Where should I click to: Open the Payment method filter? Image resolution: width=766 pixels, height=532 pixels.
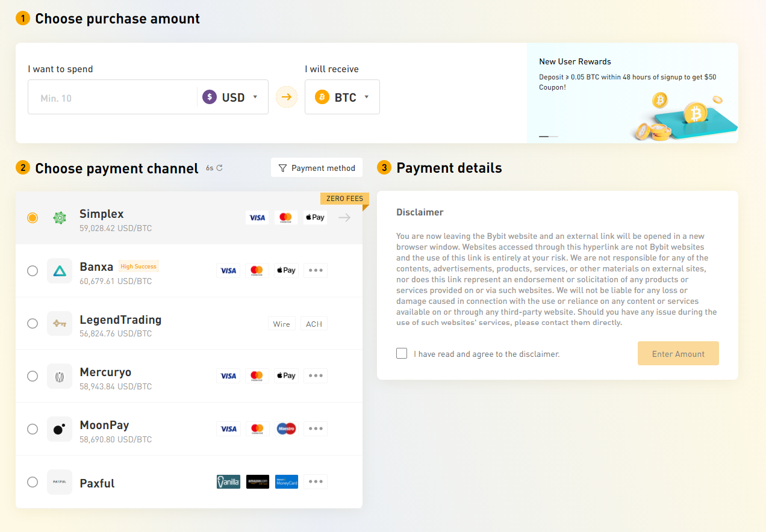[317, 168]
